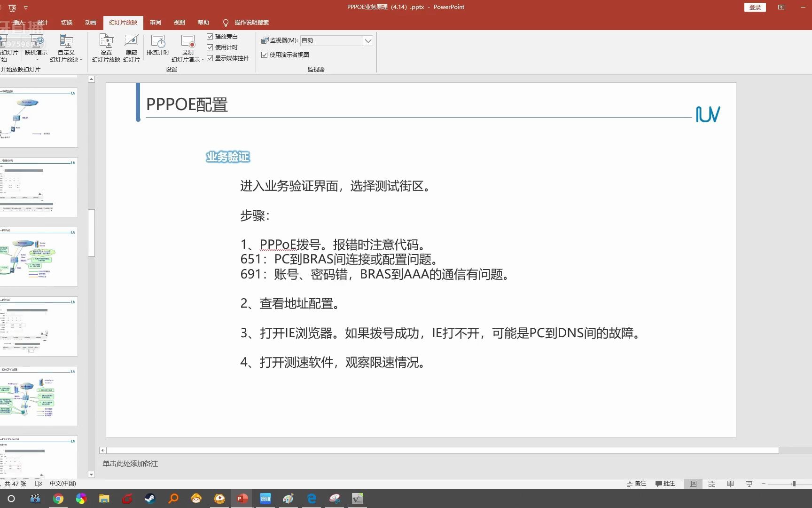812x508 pixels.
Task: Click 中文(中国) language indicator
Action: [x=63, y=484]
